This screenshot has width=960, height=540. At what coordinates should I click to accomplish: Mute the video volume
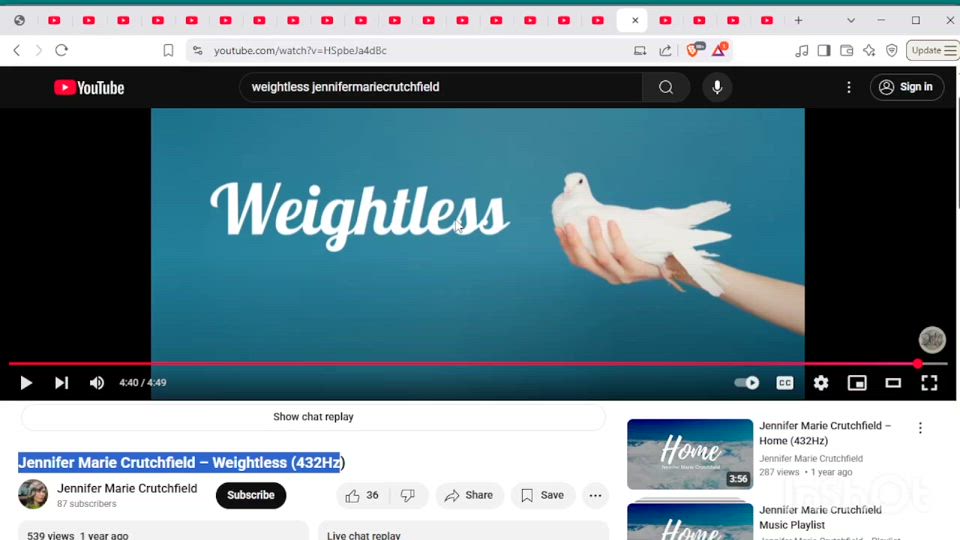[x=97, y=383]
